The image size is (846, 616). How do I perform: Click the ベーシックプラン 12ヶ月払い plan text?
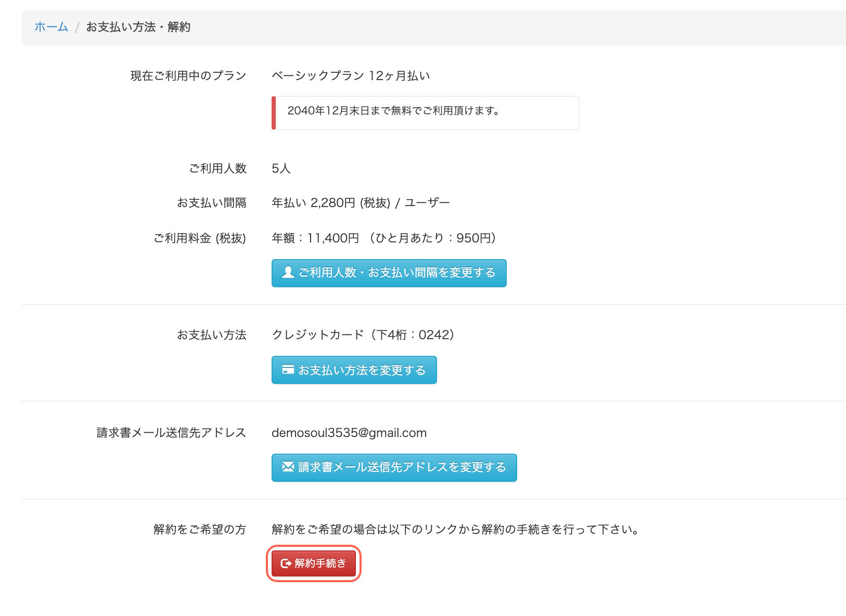coord(351,76)
